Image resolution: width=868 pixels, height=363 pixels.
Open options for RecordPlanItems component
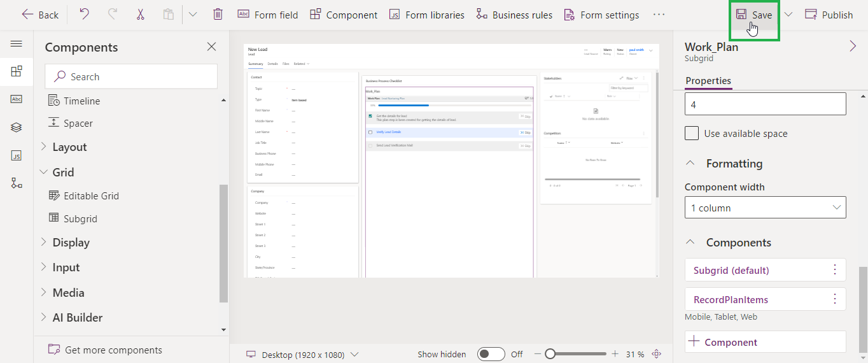[835, 299]
